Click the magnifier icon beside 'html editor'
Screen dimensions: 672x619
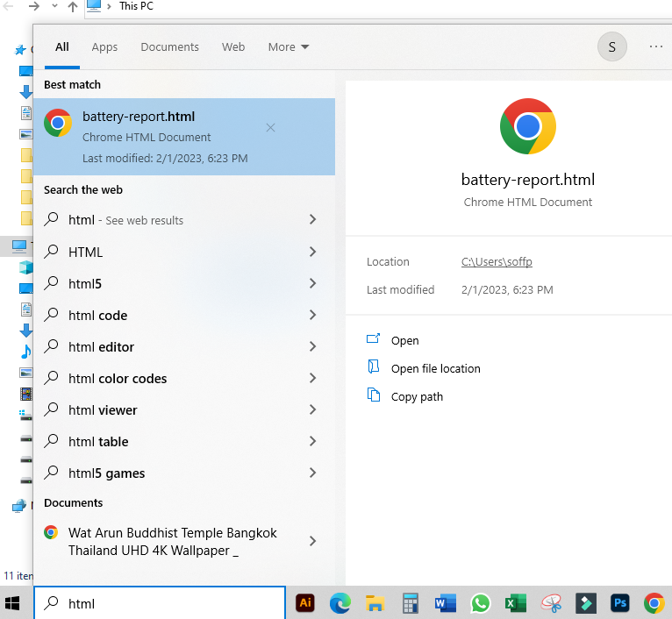click(51, 346)
